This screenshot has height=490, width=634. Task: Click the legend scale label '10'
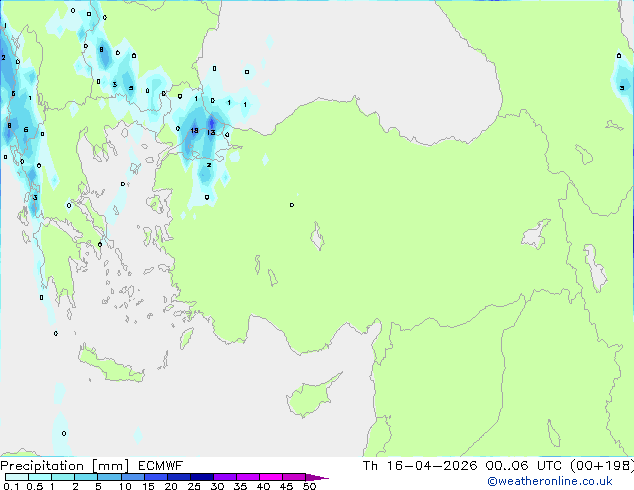coord(125,486)
